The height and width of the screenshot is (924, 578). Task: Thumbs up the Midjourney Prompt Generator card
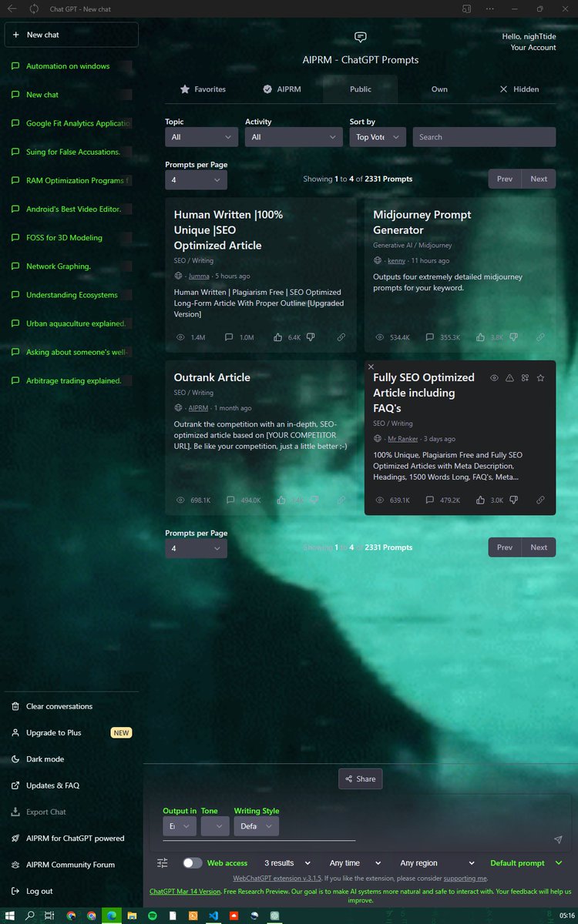click(480, 337)
